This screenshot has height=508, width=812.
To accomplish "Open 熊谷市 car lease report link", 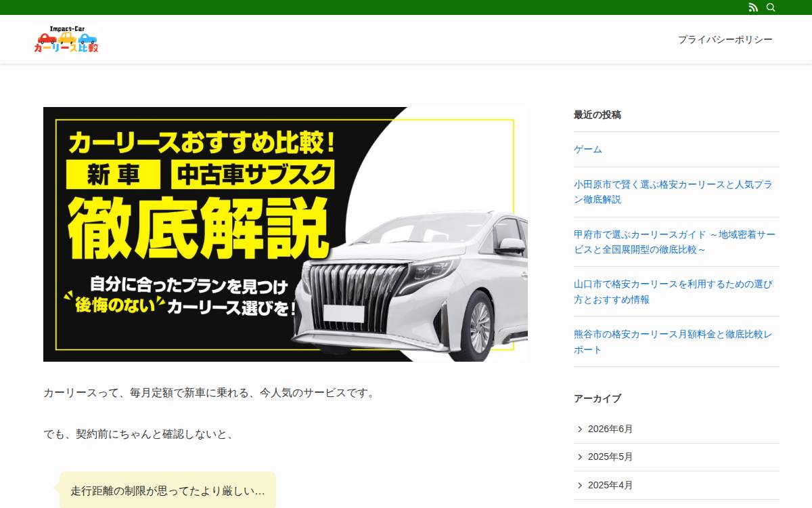I will coord(673,341).
